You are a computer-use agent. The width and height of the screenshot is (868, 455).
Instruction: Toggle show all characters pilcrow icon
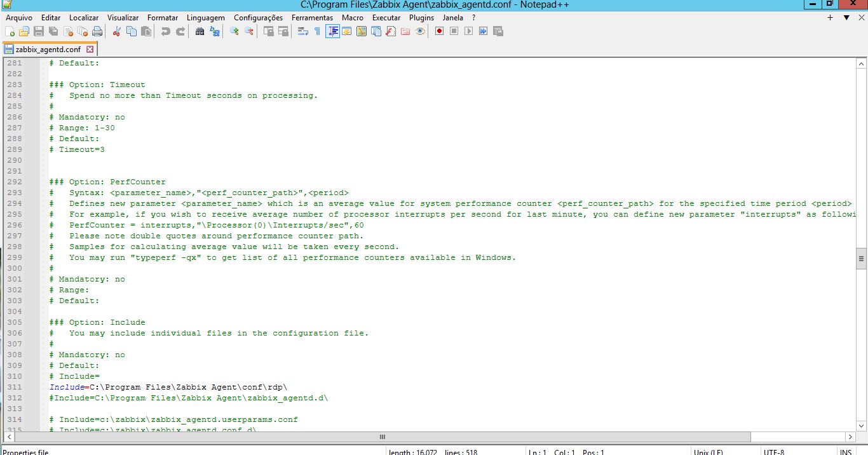coord(318,31)
